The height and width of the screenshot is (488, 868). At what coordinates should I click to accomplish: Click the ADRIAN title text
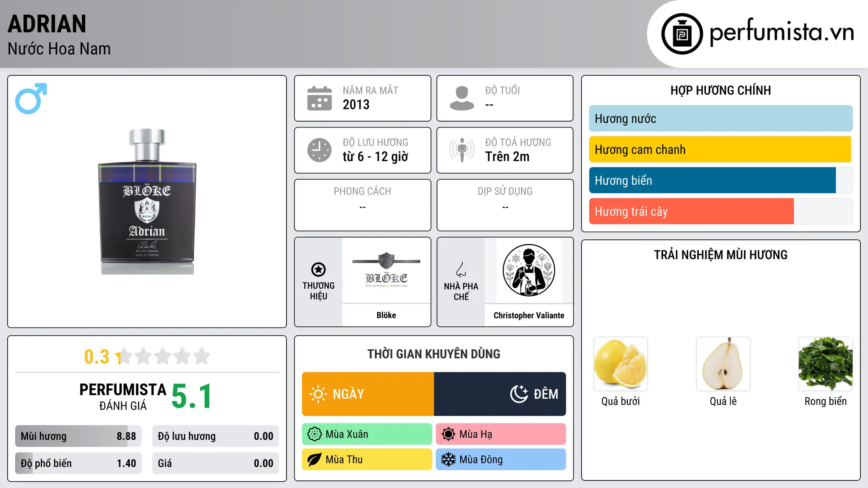(47, 24)
